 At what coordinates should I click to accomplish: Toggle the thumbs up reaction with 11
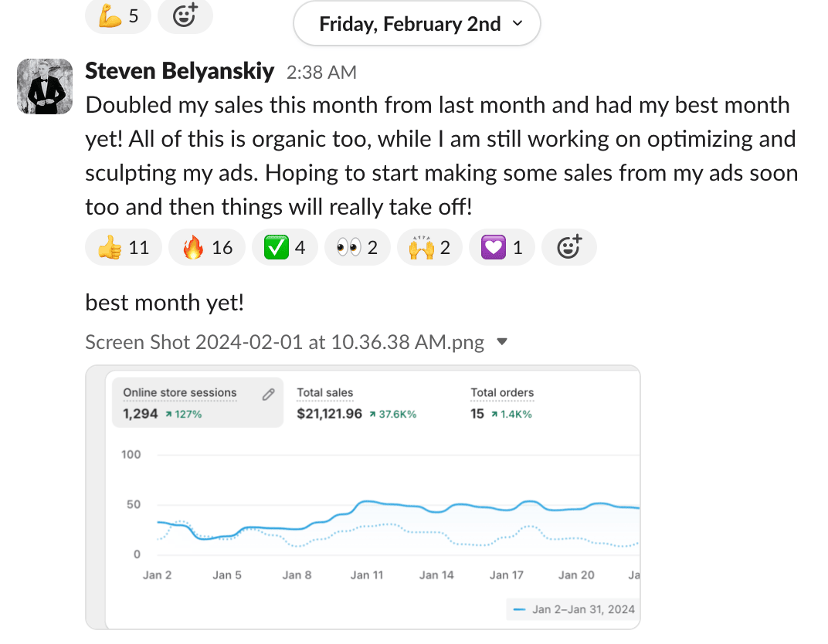[x=124, y=248]
